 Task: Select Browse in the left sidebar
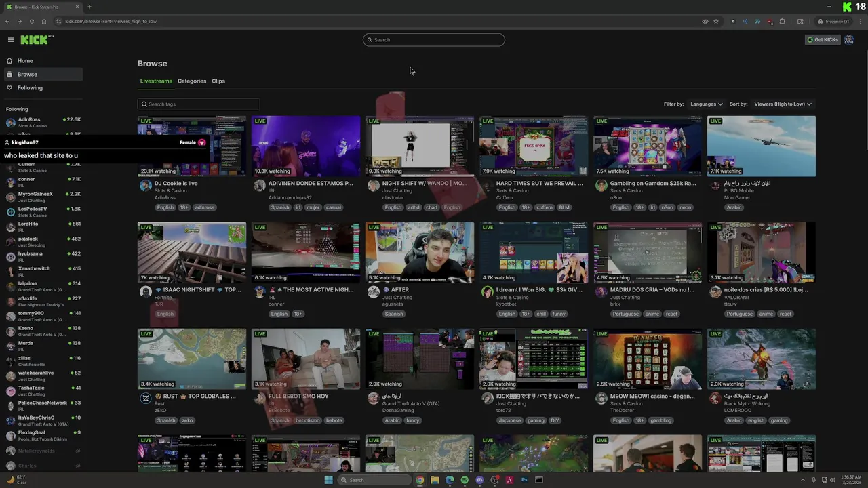tap(43, 75)
